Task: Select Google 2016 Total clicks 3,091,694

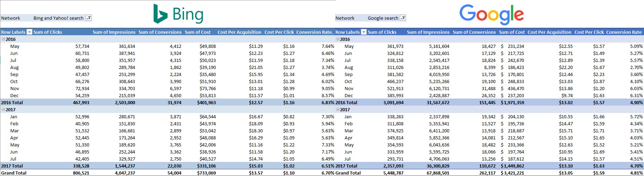Action: coord(393,102)
